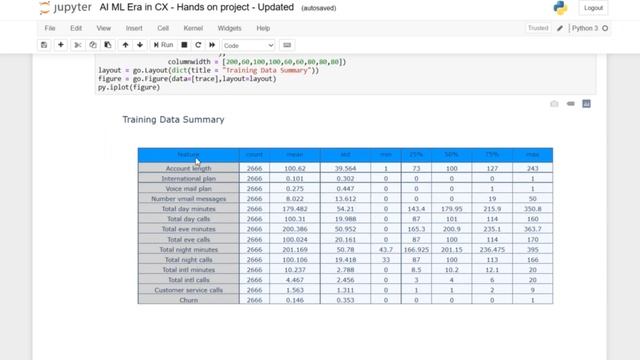640x360 pixels.
Task: Click the Training Data Summary chart title
Action: 173,120
